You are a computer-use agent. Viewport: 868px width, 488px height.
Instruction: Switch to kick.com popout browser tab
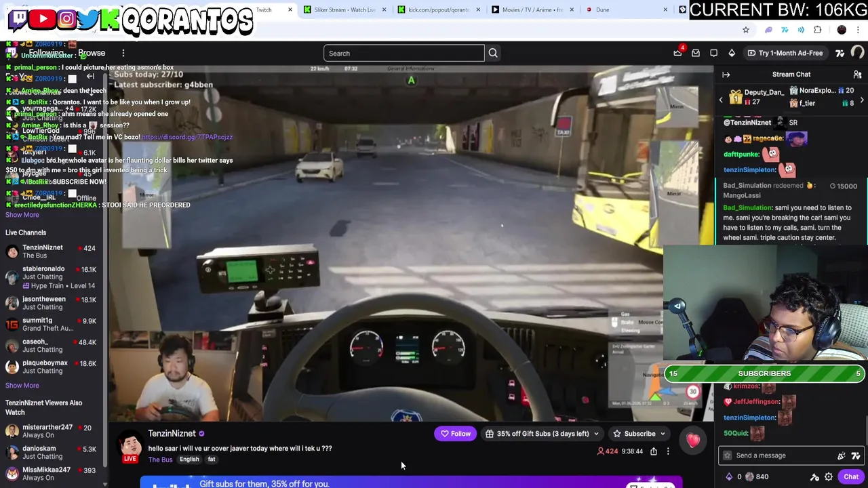439,9
